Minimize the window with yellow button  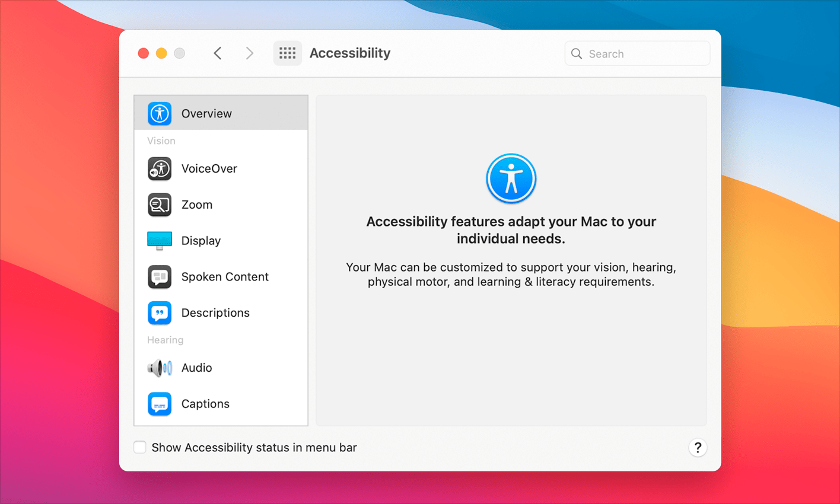coord(161,53)
